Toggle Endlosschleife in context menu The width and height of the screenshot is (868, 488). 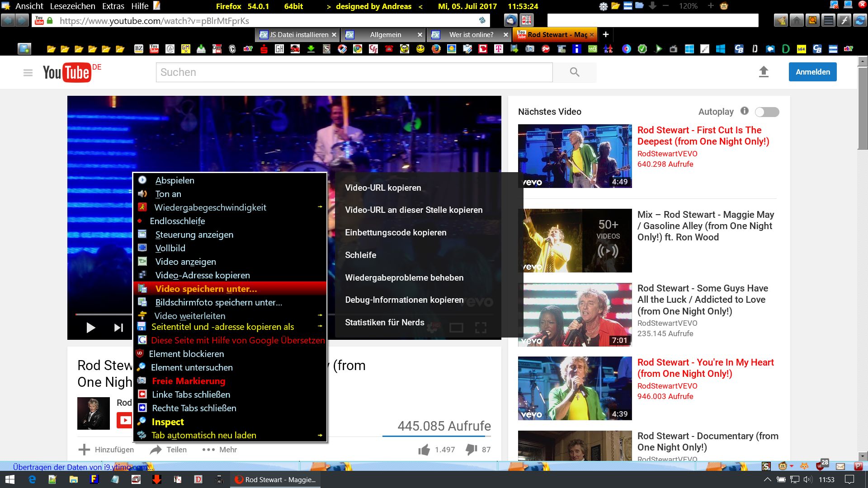[x=177, y=221]
